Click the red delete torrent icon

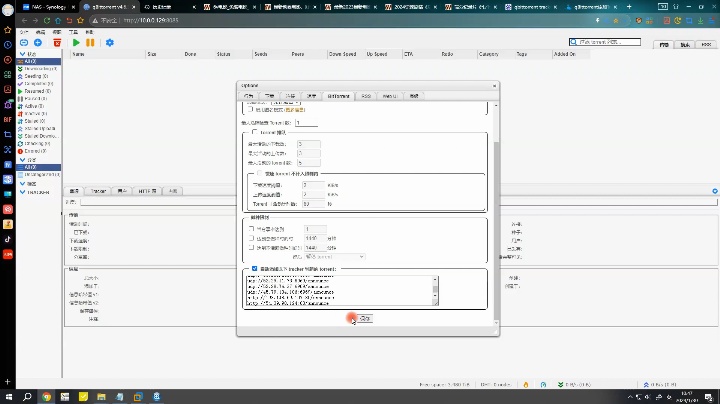[x=57, y=43]
